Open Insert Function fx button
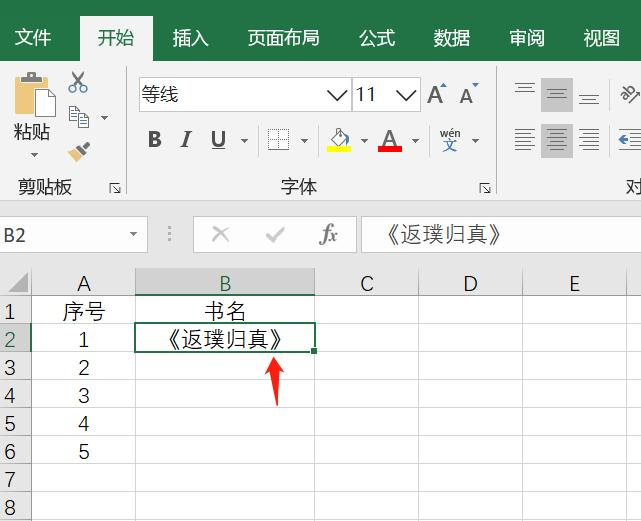The height and width of the screenshot is (521, 641). (329, 235)
